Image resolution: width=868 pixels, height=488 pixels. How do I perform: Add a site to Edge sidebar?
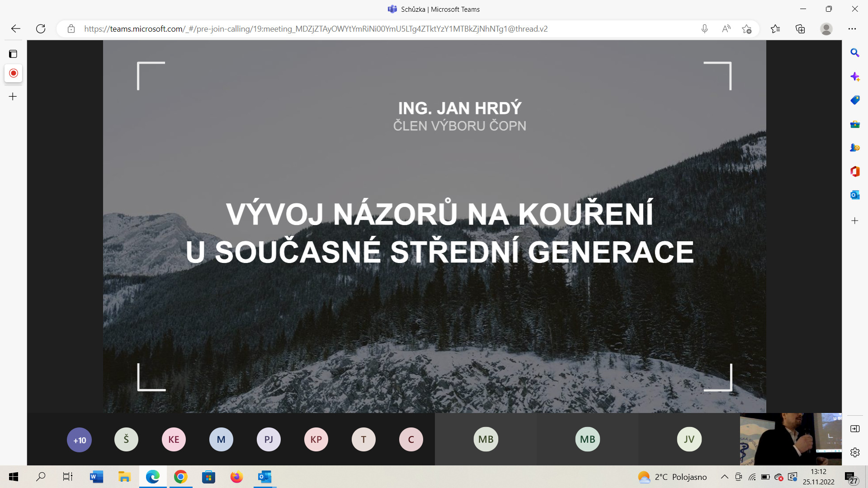tap(855, 221)
